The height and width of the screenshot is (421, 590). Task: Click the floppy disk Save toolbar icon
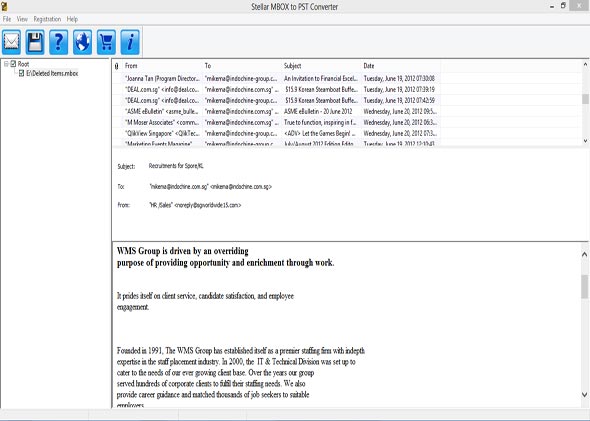click(x=35, y=42)
